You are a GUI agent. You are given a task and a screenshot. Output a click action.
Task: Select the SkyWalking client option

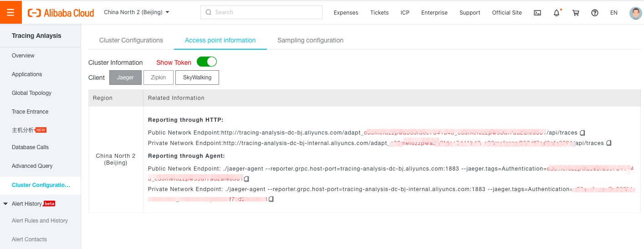(197, 78)
